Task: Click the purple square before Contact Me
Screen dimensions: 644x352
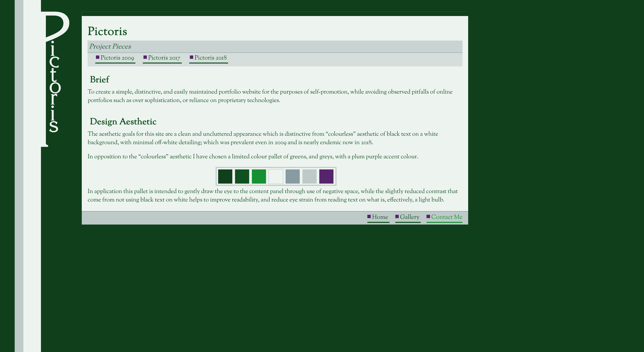Action: pos(428,216)
